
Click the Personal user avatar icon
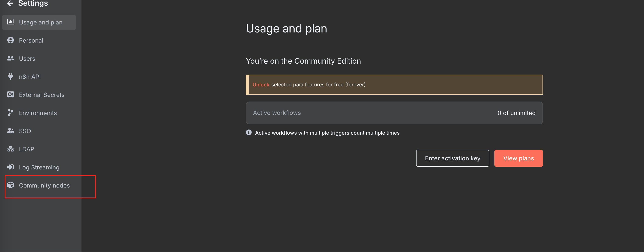pyautogui.click(x=11, y=40)
